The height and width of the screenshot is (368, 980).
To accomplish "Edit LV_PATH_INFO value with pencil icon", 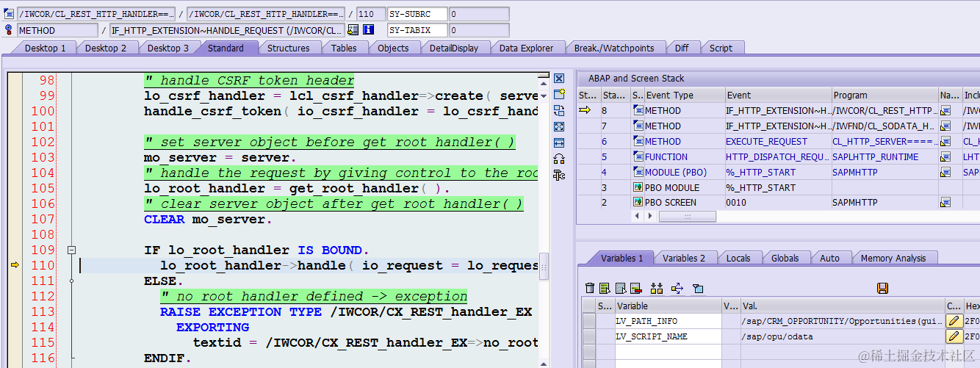I will [954, 321].
